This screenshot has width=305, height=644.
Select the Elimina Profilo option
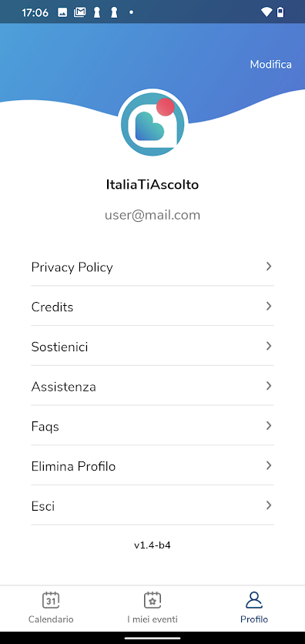coord(152,466)
